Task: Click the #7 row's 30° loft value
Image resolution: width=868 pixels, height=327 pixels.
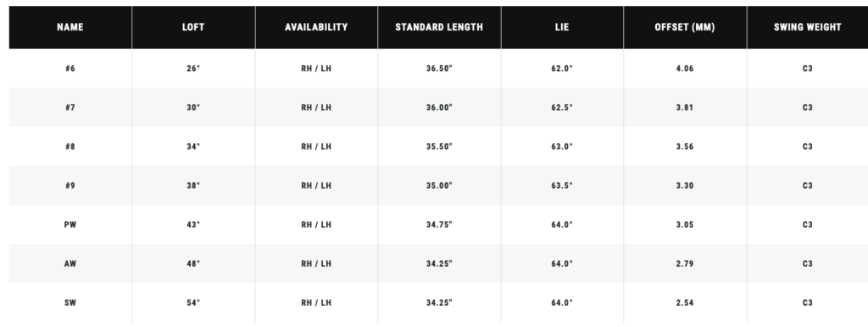Action: tap(193, 108)
